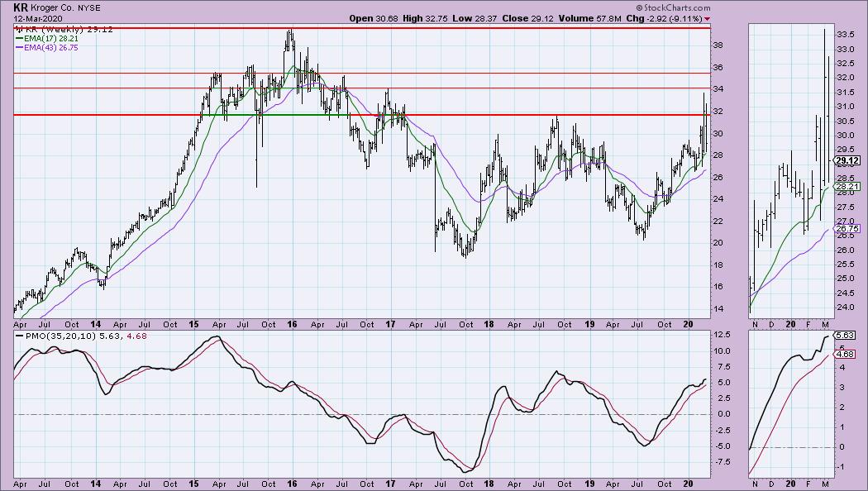Screen dimensions: 868x491
Task: Click the black PMO legend line swatch
Action: (x=19, y=336)
